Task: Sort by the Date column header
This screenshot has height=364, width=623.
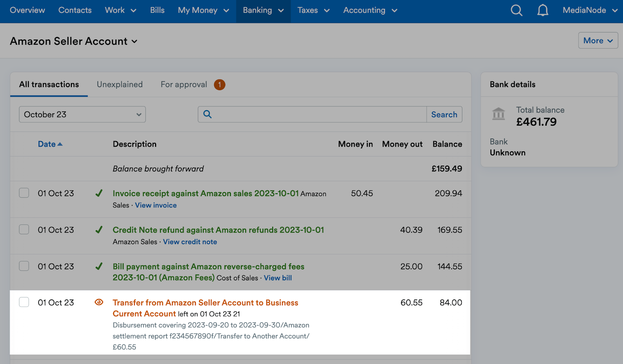Action: click(50, 144)
